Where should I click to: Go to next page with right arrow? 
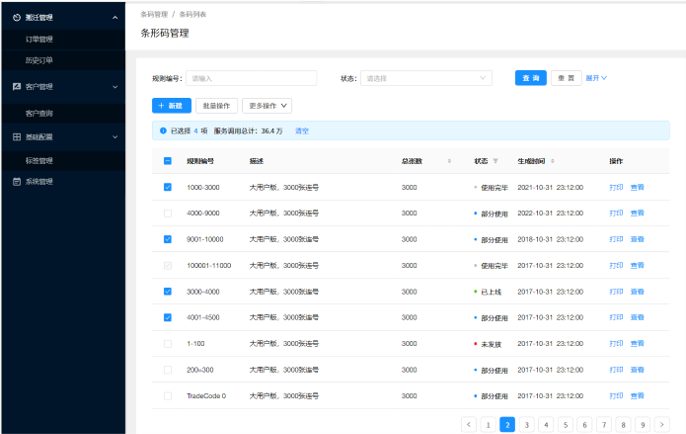click(662, 424)
